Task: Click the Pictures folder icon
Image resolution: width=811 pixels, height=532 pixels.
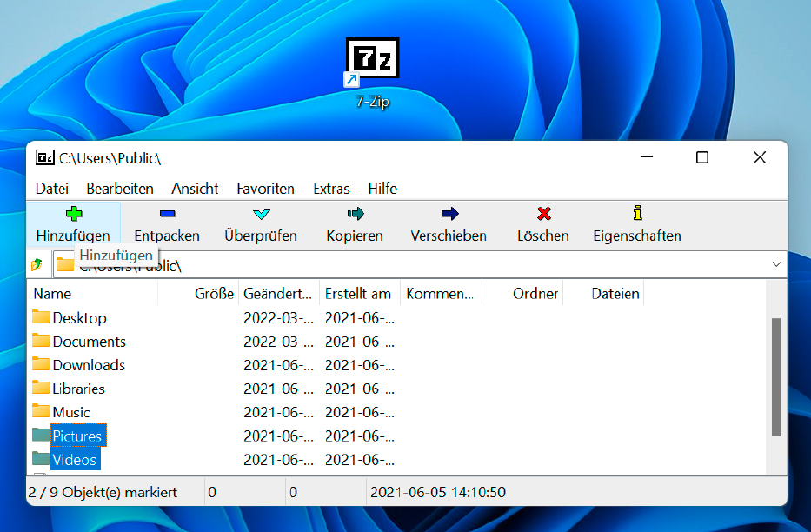Action: click(41, 435)
